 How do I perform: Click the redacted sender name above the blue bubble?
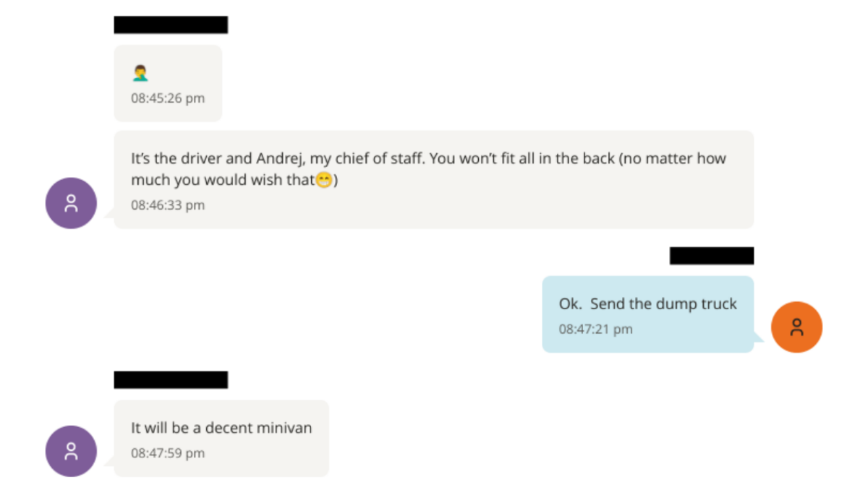coord(711,256)
